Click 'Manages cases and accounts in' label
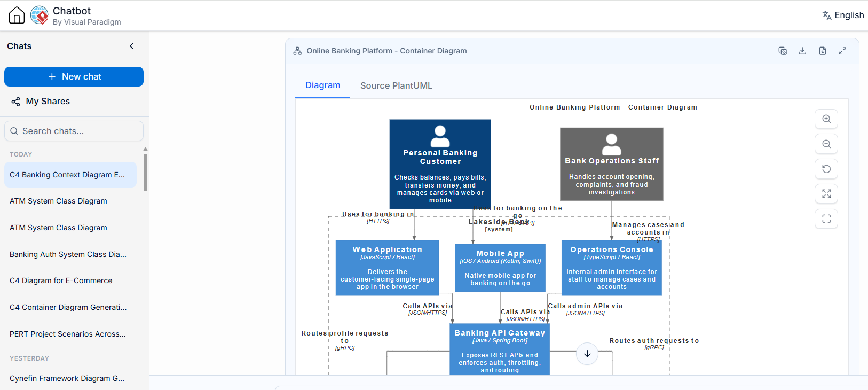The image size is (868, 390). coord(648,229)
